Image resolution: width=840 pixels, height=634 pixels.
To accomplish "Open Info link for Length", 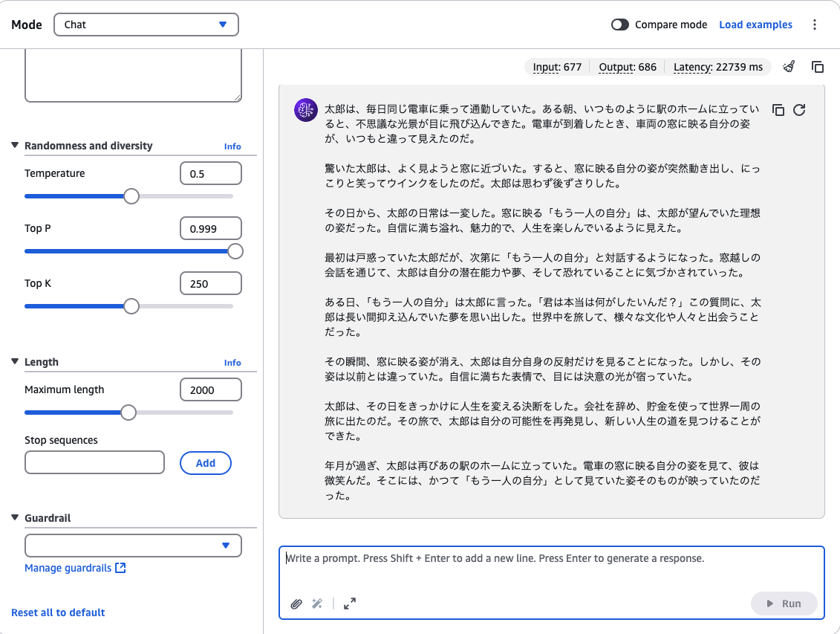I will point(232,363).
